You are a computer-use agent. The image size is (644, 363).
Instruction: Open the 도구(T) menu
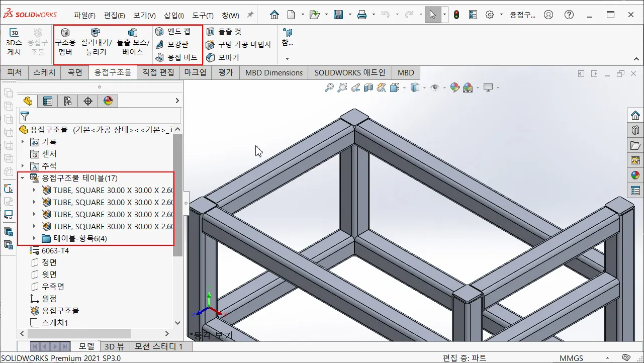pos(203,15)
